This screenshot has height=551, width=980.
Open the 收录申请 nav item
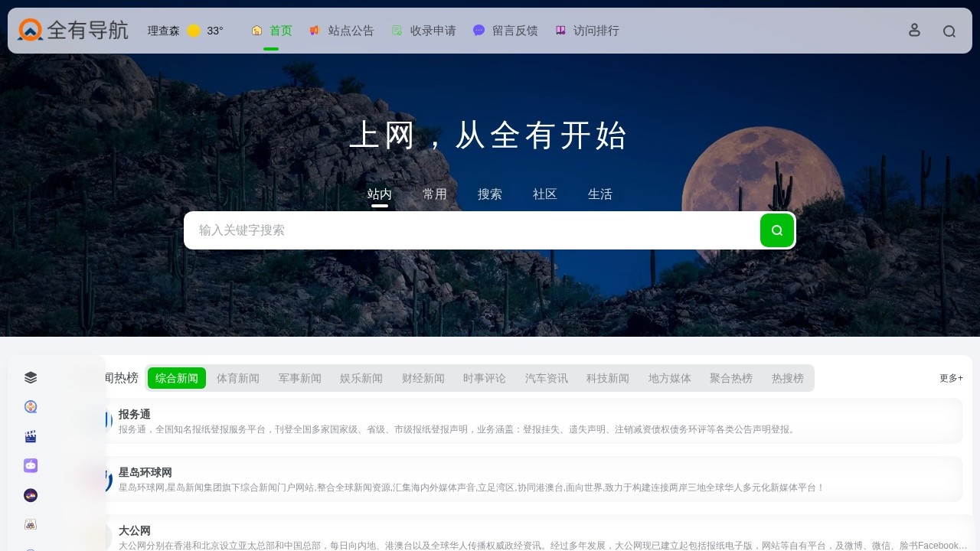(424, 31)
